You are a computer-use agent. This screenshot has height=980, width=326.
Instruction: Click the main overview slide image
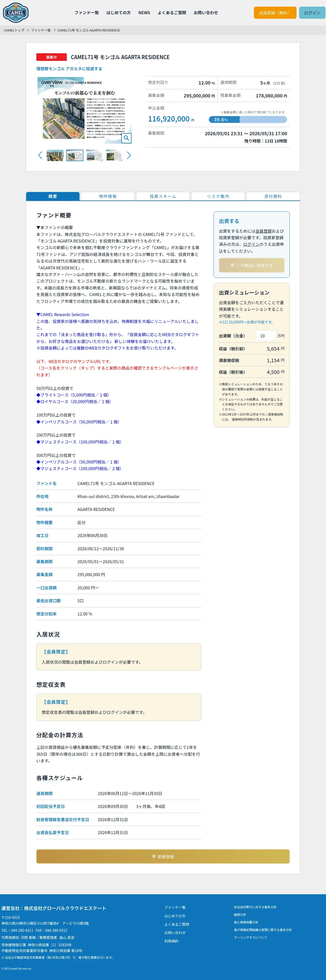pyautogui.click(x=85, y=110)
